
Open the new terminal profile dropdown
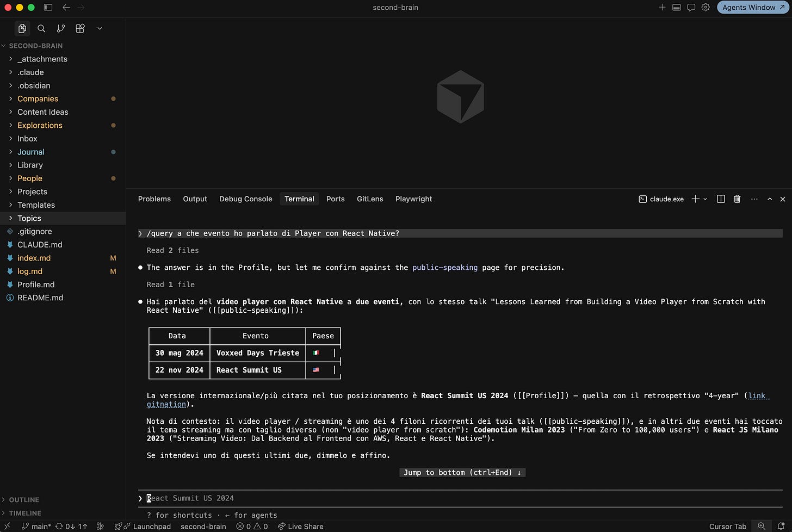(706, 199)
